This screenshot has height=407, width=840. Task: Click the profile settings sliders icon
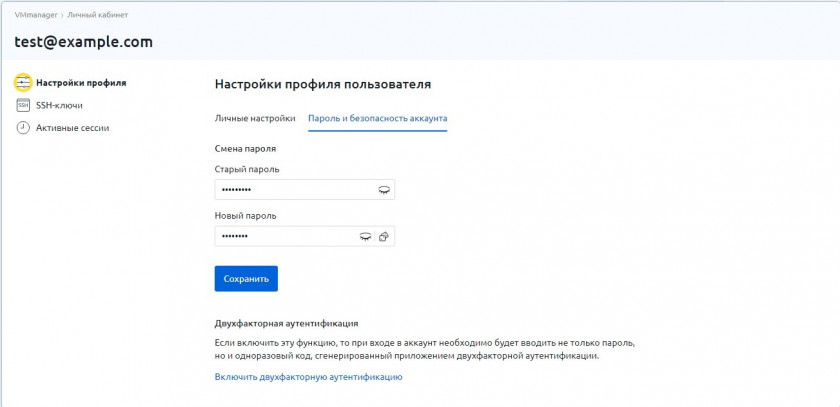point(23,83)
